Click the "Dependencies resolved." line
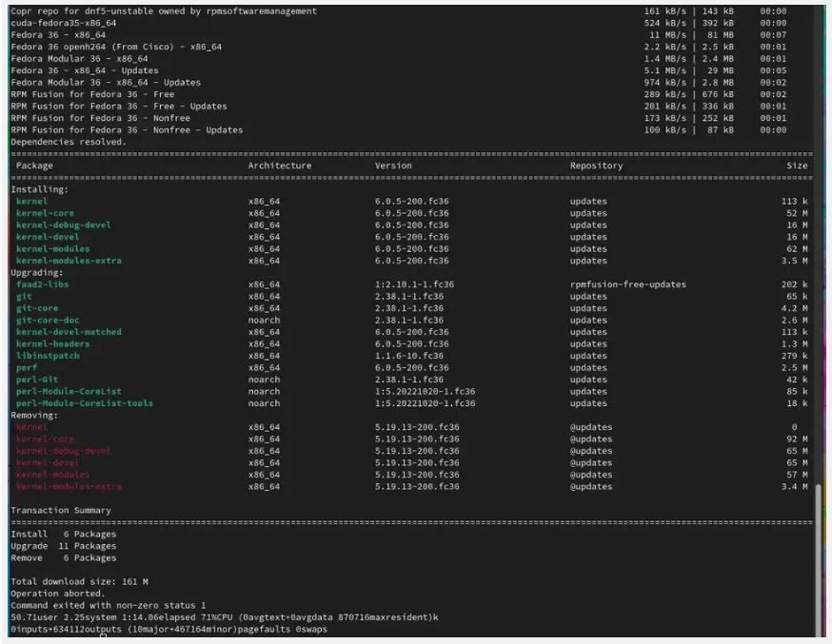832x644 pixels. 69,142
